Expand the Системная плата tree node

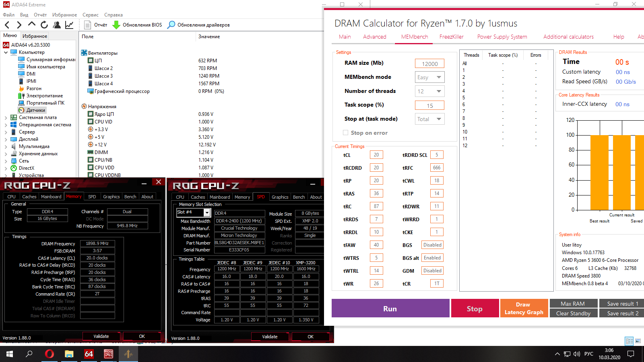pos(6,117)
